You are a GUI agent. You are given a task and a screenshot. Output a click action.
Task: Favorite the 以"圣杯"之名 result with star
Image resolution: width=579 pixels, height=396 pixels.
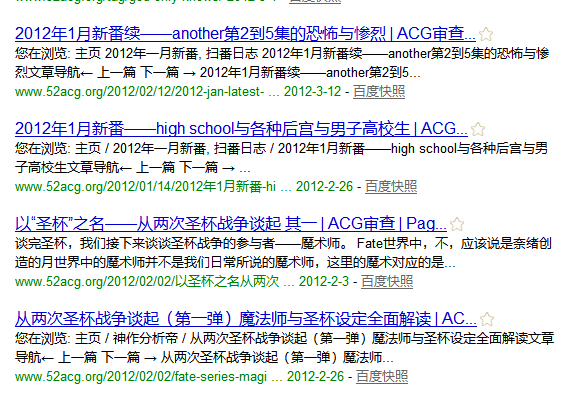click(457, 224)
